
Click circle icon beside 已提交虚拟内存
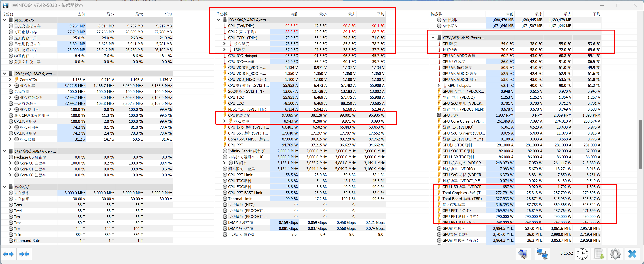11,26
